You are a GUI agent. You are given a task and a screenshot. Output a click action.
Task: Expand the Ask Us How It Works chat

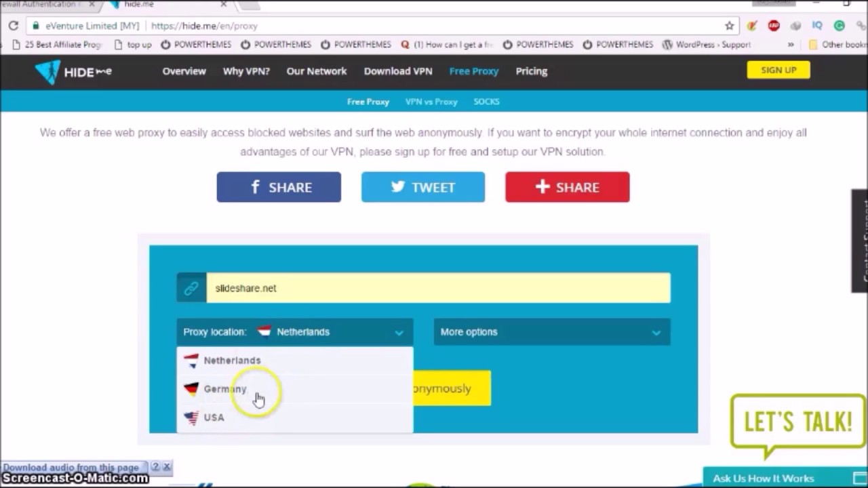tap(785, 478)
